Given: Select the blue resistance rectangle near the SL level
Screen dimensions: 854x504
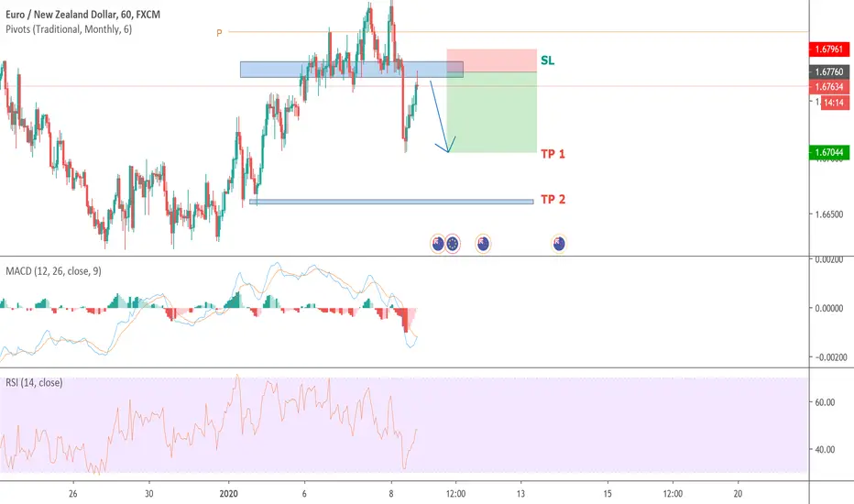Looking at the screenshot, I should 352,70.
